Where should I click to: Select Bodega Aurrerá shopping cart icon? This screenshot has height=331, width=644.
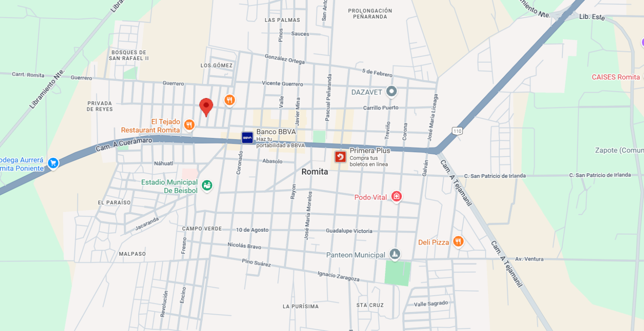coord(53,163)
